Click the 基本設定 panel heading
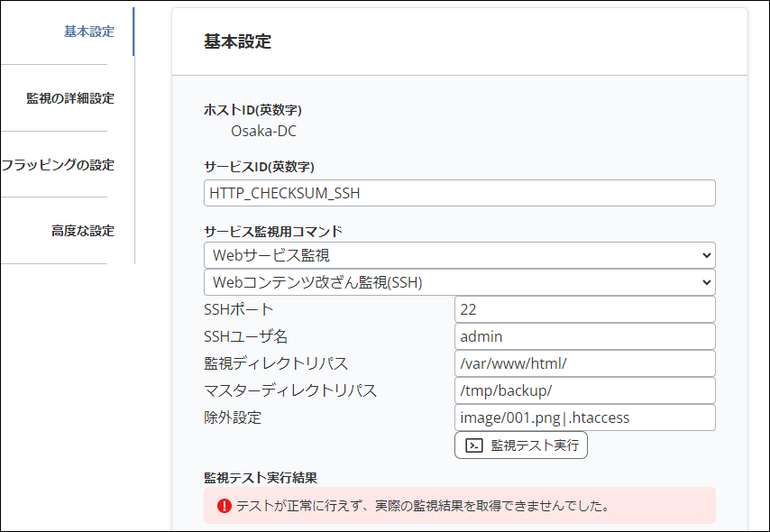Screen dimensions: 770x532 238,41
